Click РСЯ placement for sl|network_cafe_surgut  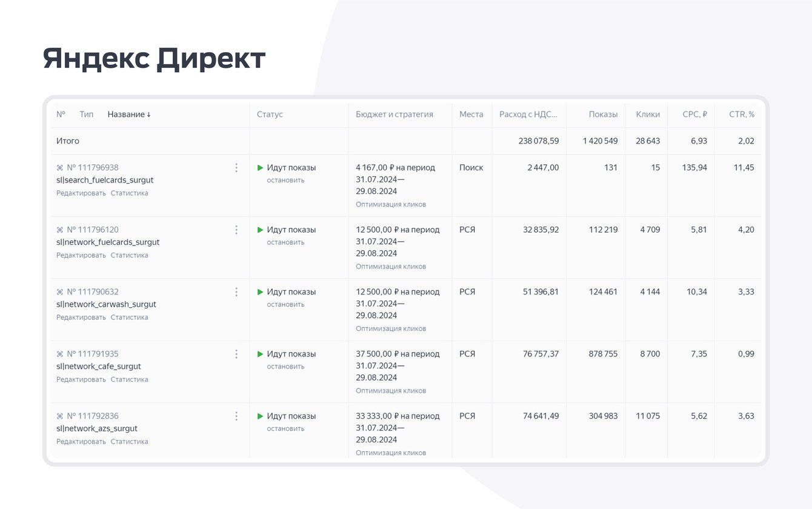click(467, 354)
